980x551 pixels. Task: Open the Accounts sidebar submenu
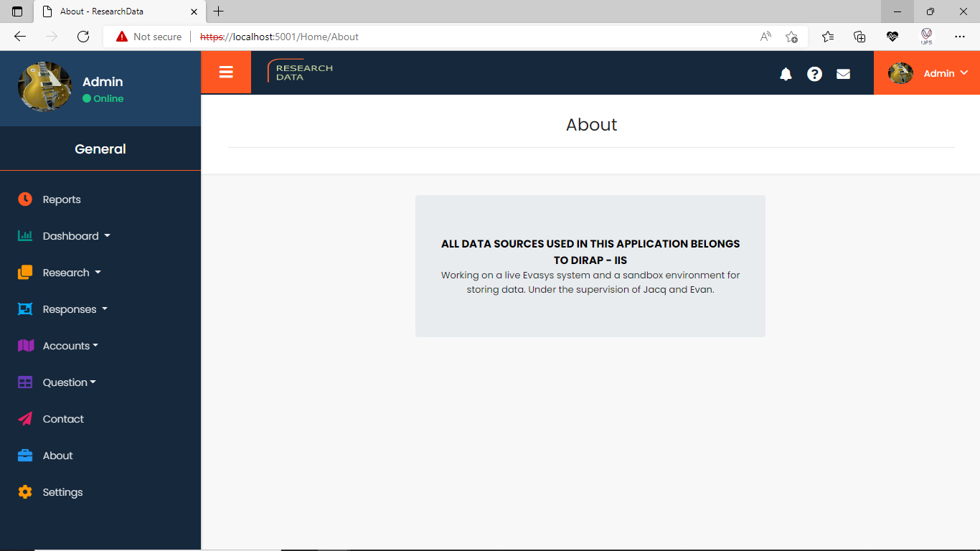tap(70, 346)
